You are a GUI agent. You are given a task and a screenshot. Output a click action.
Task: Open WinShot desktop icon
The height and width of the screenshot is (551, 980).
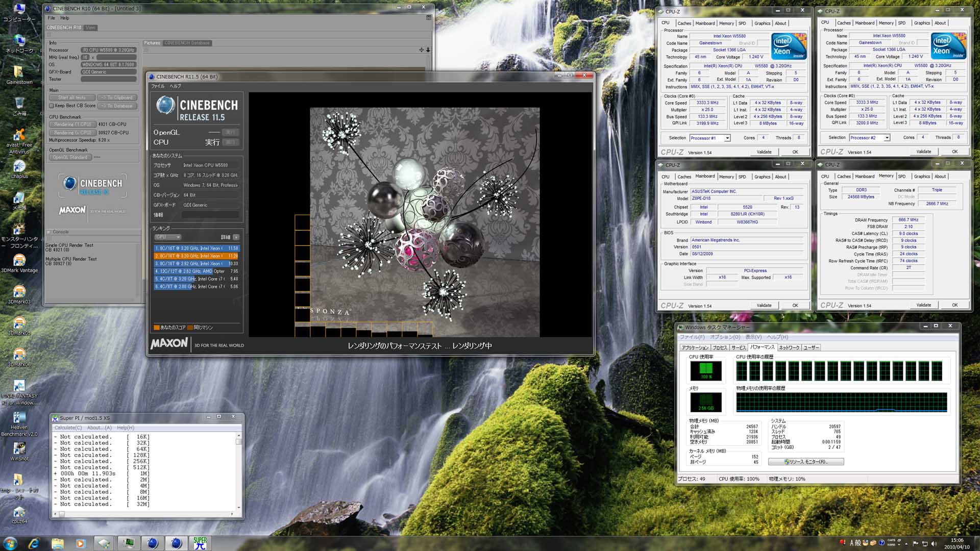pos(19,448)
